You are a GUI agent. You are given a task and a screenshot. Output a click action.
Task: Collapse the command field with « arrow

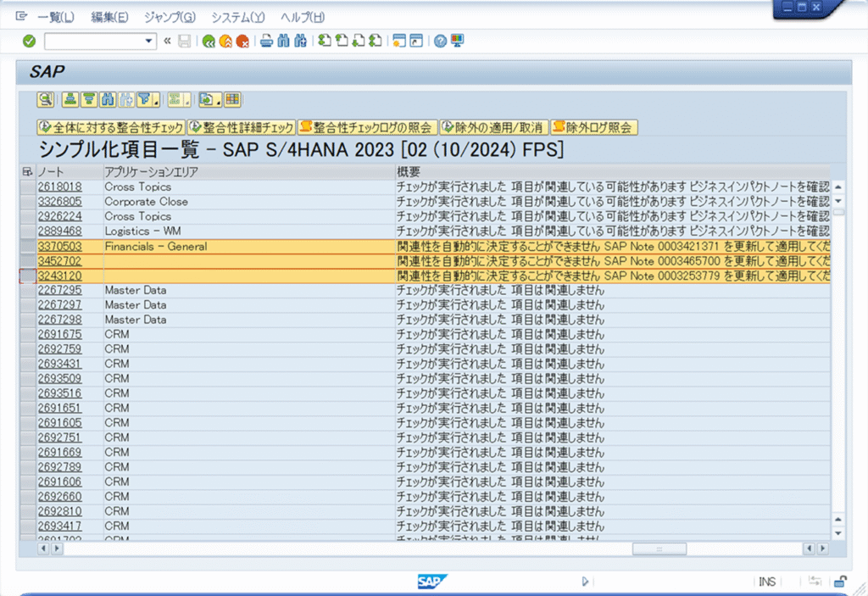[167, 41]
